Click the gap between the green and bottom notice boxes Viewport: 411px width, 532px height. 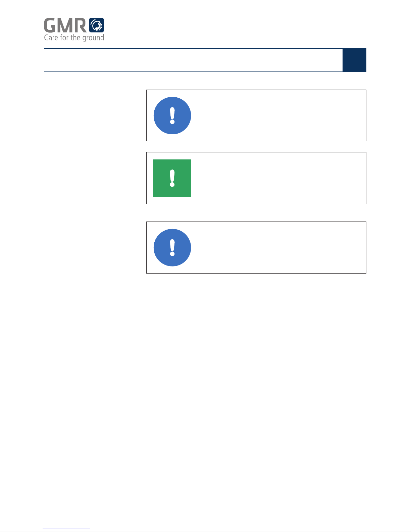tap(256, 213)
